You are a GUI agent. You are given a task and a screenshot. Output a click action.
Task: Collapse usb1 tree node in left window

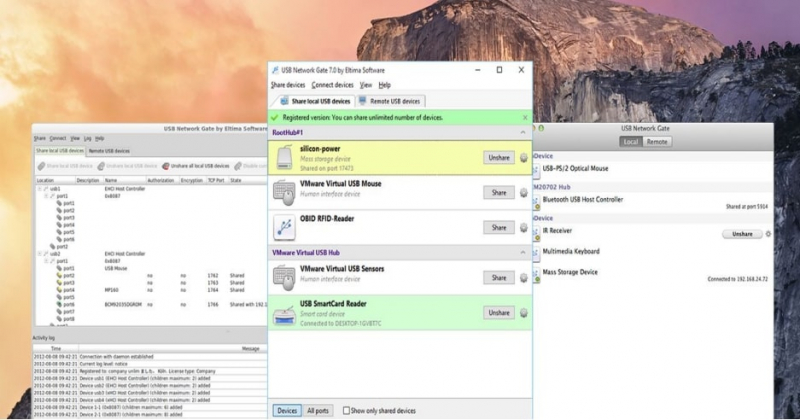coord(39,189)
